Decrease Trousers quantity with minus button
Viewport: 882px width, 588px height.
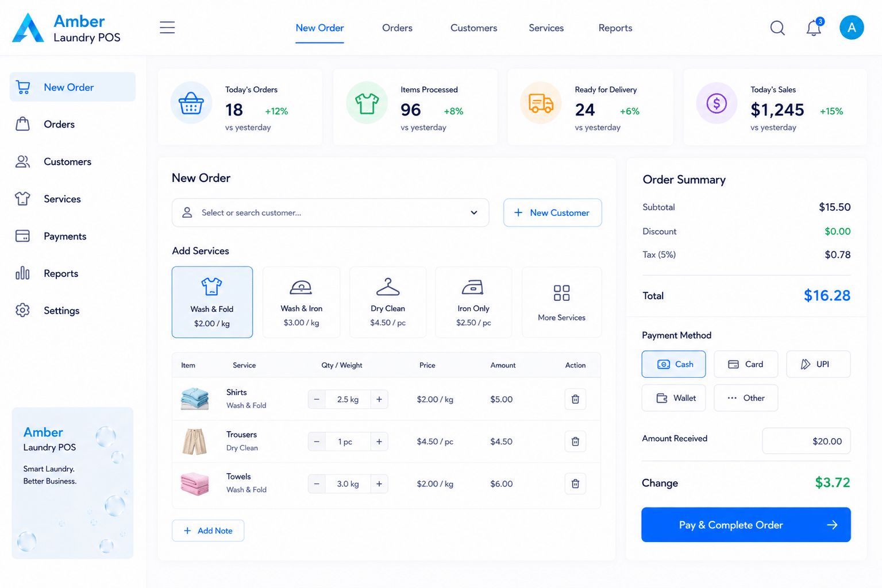[x=317, y=442]
